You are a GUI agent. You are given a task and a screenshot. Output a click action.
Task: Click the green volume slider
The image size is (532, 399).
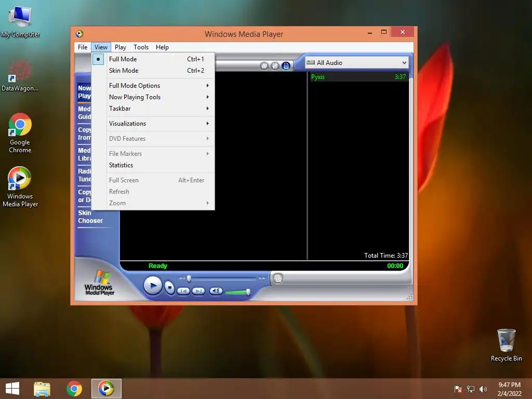click(237, 292)
